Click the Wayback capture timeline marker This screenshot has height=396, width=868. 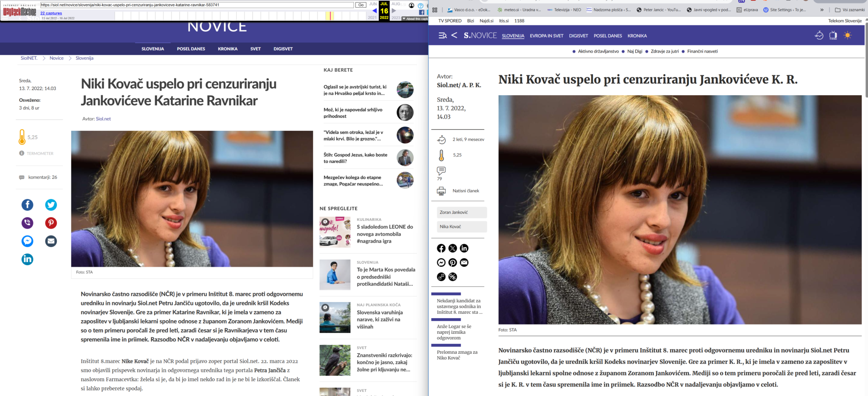(x=330, y=16)
